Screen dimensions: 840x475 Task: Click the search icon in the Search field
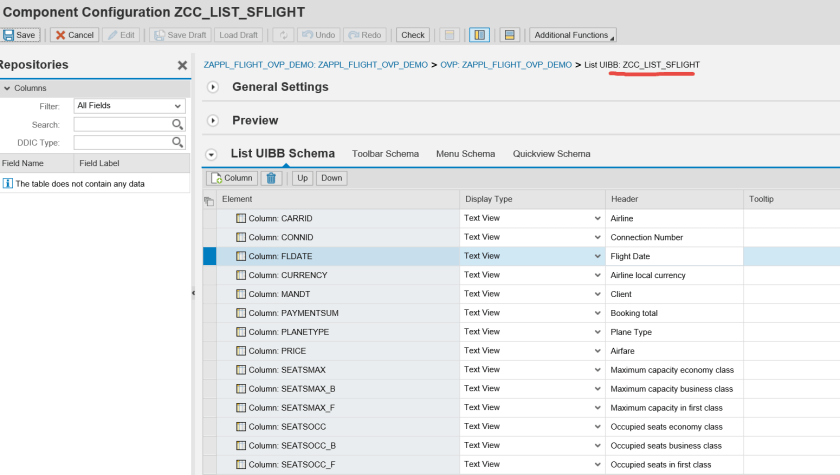(177, 125)
